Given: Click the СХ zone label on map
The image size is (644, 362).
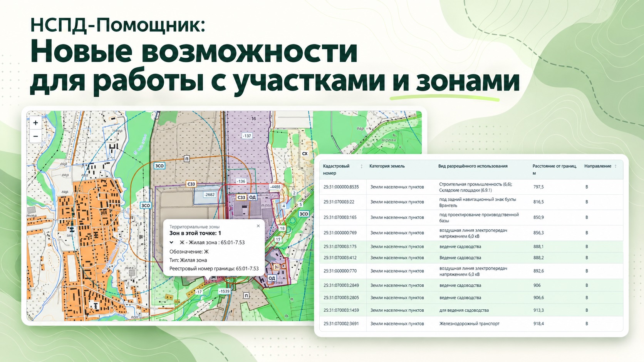Looking at the screenshot, I should click(x=305, y=153).
